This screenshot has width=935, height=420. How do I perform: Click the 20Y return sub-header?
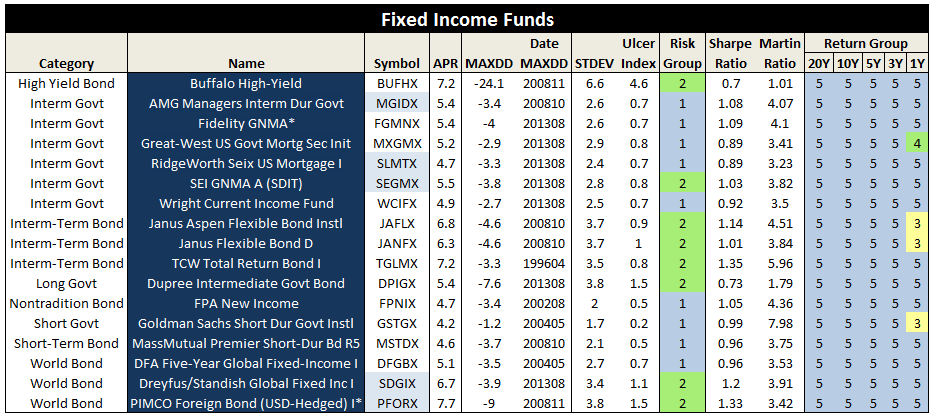click(818, 64)
